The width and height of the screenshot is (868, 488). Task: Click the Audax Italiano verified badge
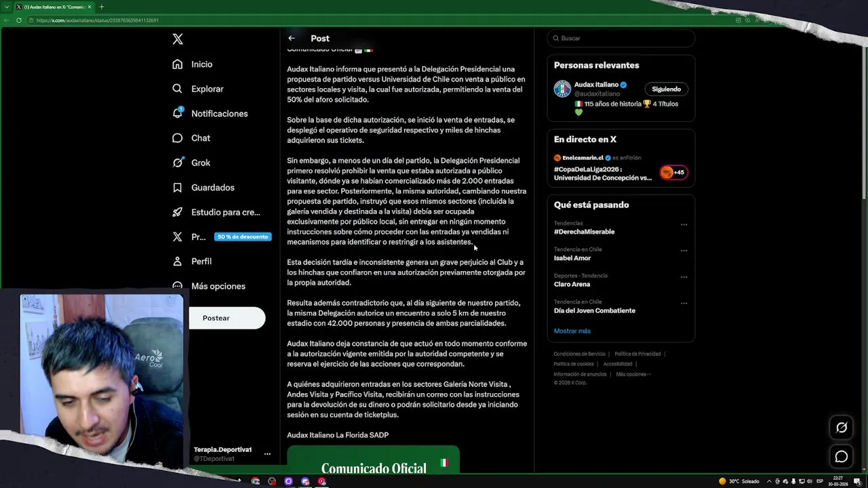tap(623, 85)
